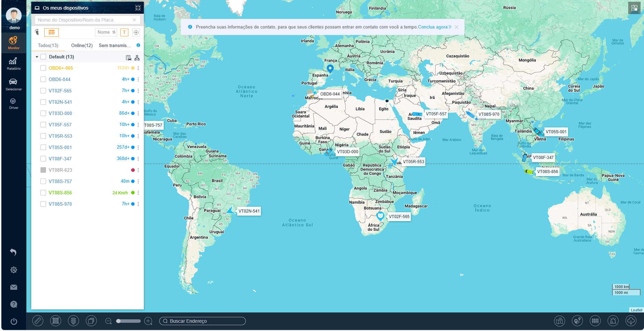This screenshot has height=331, width=644.
Task: Open the alarm bell icon
Action: [x=613, y=321]
